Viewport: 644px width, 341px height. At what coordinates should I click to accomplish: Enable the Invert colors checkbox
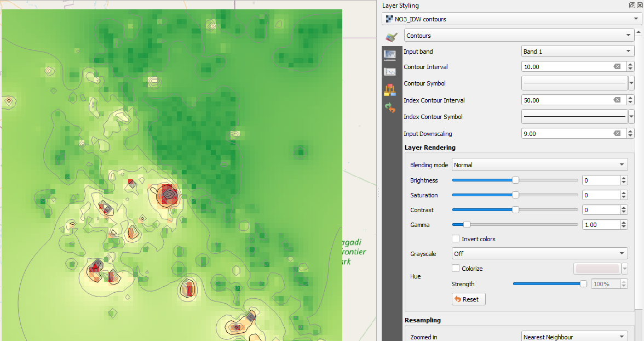(456, 238)
